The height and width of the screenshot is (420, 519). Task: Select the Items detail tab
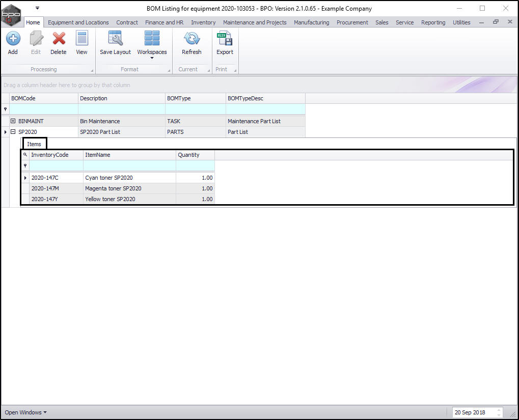click(x=34, y=144)
